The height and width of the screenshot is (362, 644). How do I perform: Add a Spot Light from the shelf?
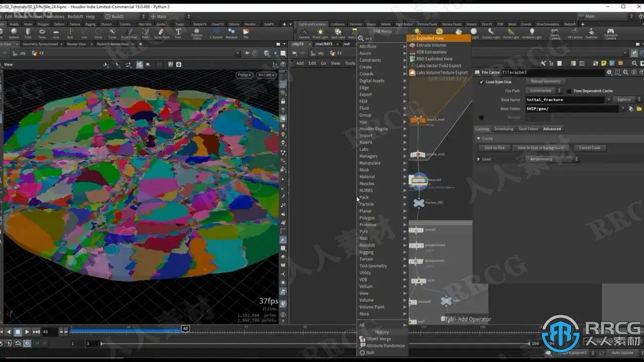tap(338, 34)
